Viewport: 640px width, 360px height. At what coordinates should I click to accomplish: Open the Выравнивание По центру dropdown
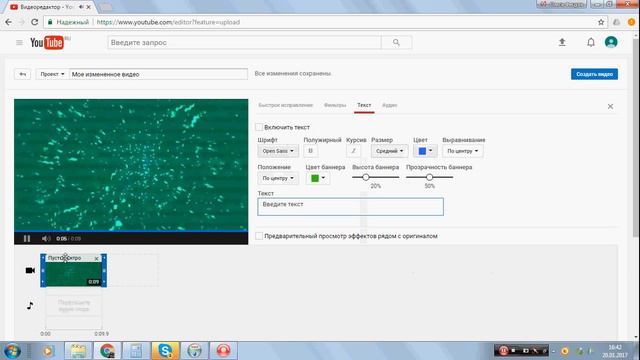462,151
